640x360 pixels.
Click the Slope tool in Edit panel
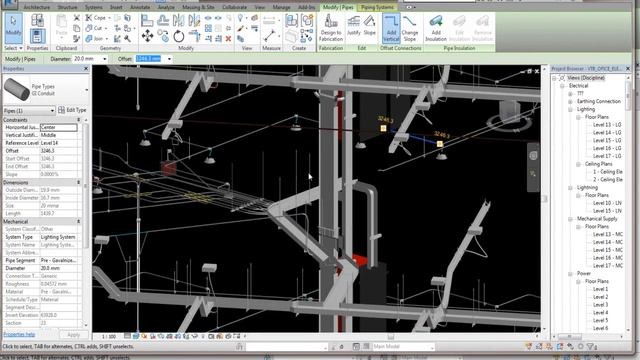[369, 25]
